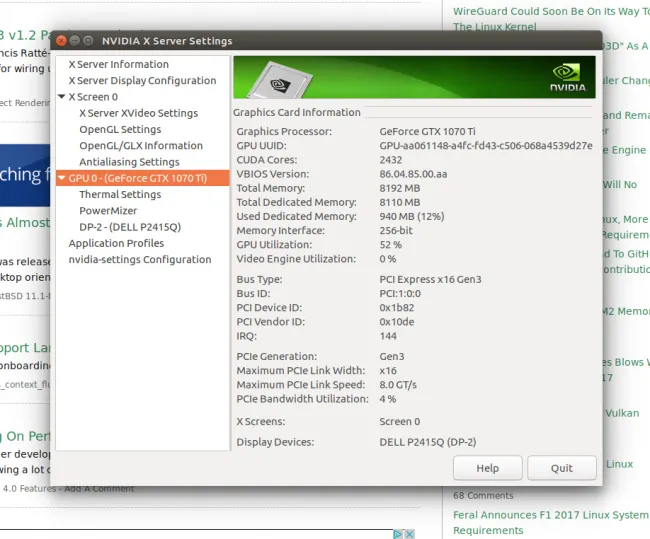Screen dimensions: 650x539
Task: Minimize the NVIDIA settings window
Action: 76,41
